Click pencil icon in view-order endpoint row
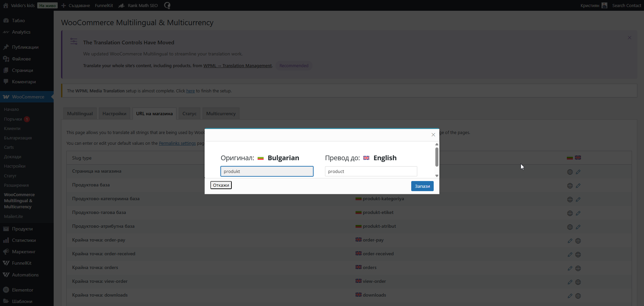644x306 pixels. click(x=570, y=282)
